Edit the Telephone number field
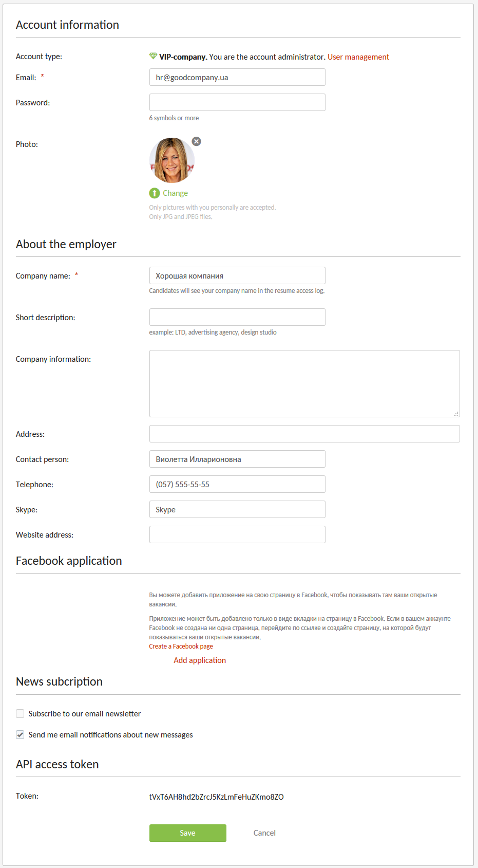Screen dimensions: 478x868 pyautogui.click(x=237, y=484)
